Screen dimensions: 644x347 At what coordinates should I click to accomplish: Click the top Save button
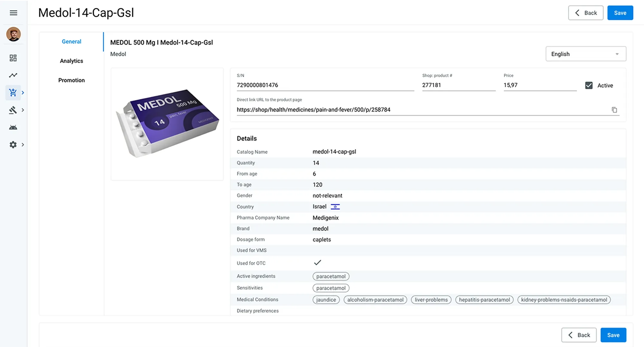620,13
